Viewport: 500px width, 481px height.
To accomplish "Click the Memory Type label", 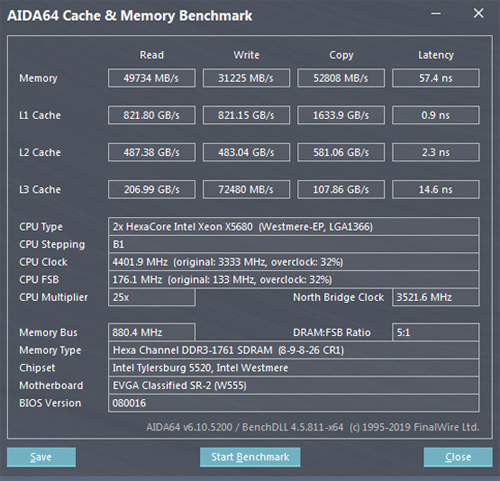I will [50, 350].
